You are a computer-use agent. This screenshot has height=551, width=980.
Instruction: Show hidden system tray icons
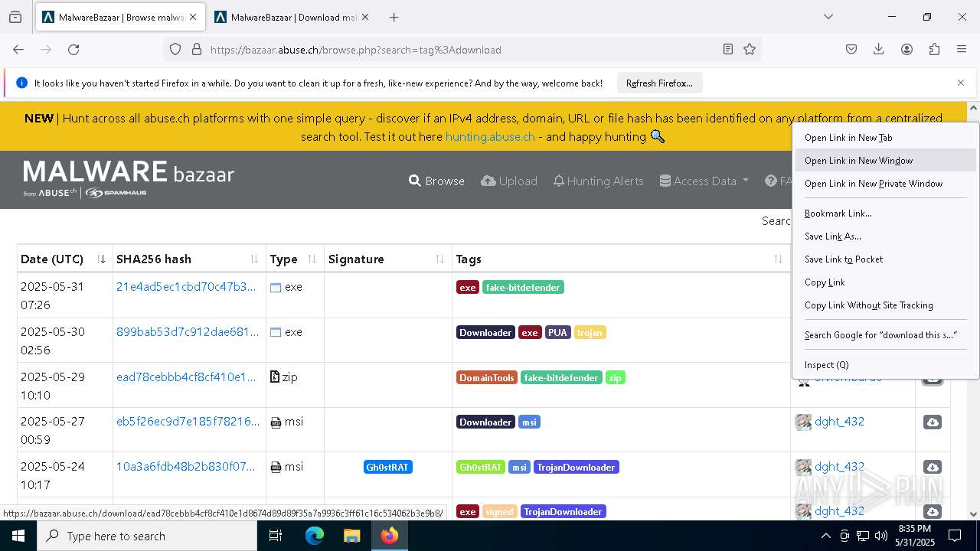click(x=825, y=536)
